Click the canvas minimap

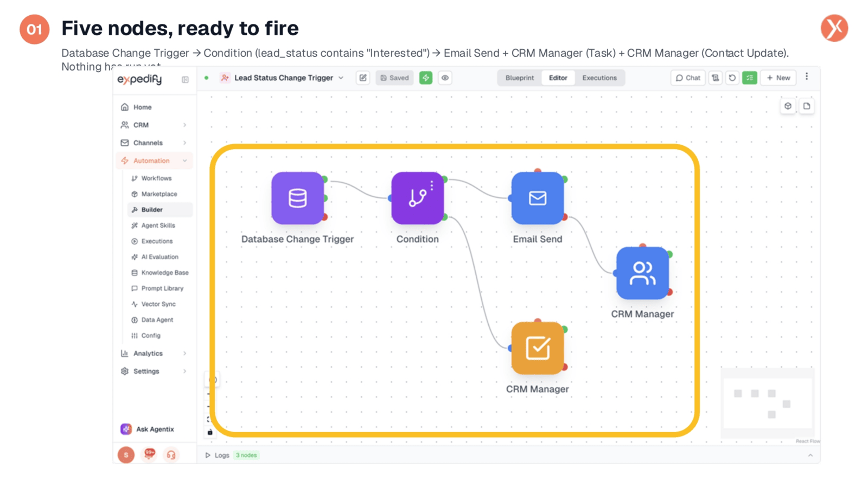click(x=768, y=403)
